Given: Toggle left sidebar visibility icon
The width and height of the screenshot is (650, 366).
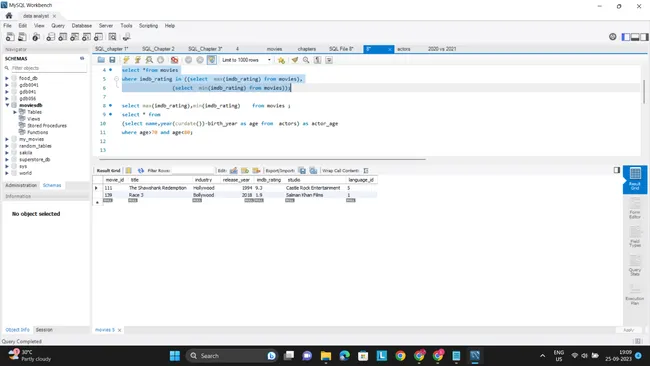Looking at the screenshot, I should 626,37.
